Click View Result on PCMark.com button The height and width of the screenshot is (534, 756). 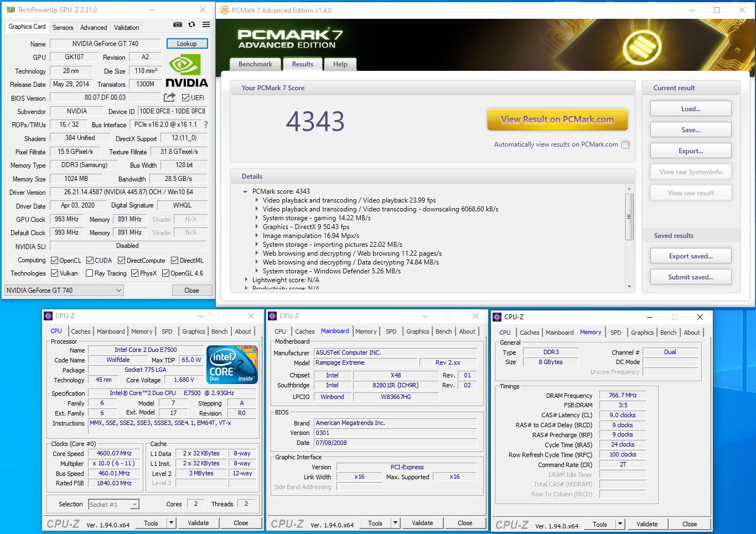point(557,119)
